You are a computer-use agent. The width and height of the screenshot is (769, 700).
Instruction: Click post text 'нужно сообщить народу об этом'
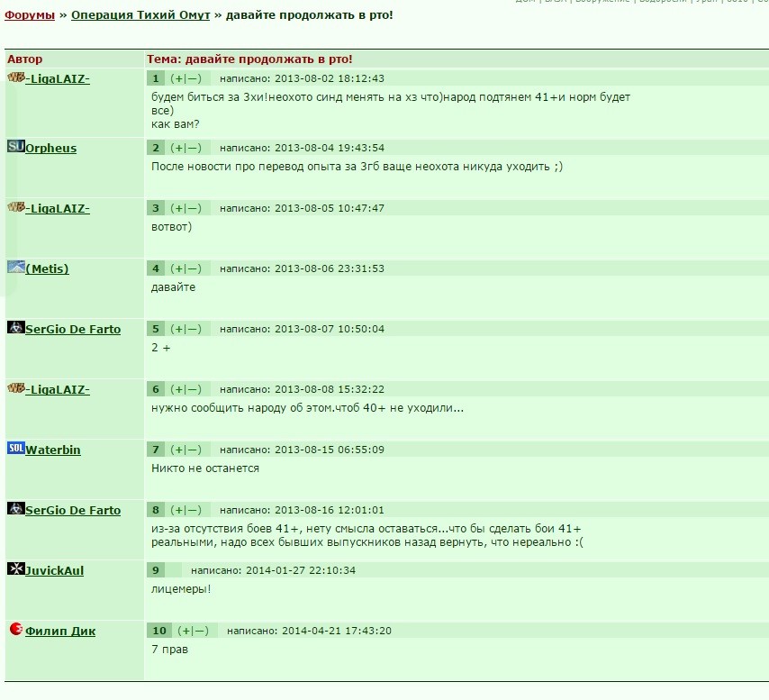242,407
